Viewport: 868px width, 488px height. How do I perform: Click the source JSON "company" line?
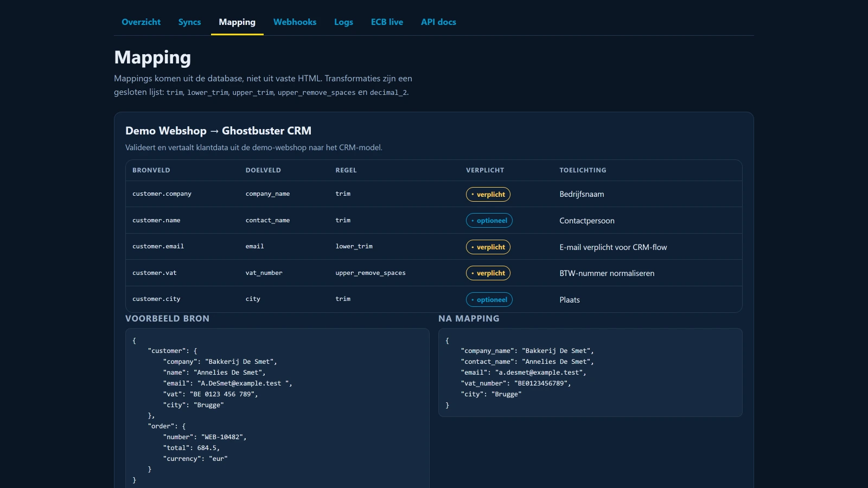220,362
